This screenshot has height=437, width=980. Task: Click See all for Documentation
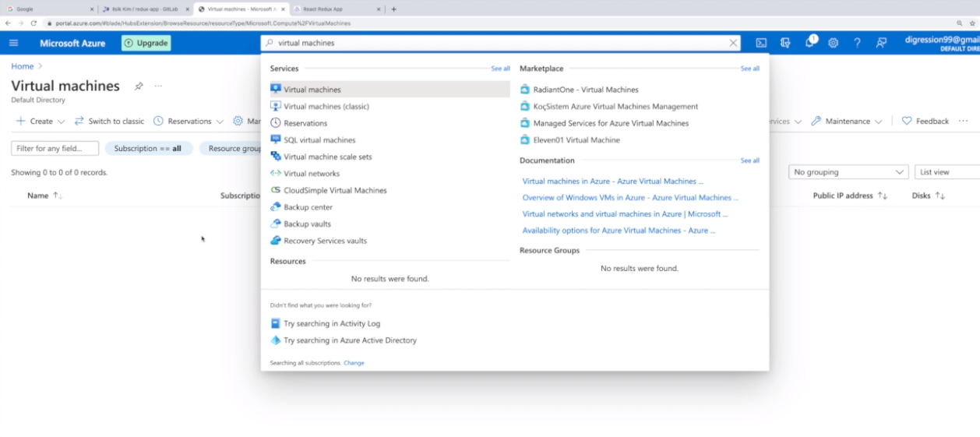point(749,160)
